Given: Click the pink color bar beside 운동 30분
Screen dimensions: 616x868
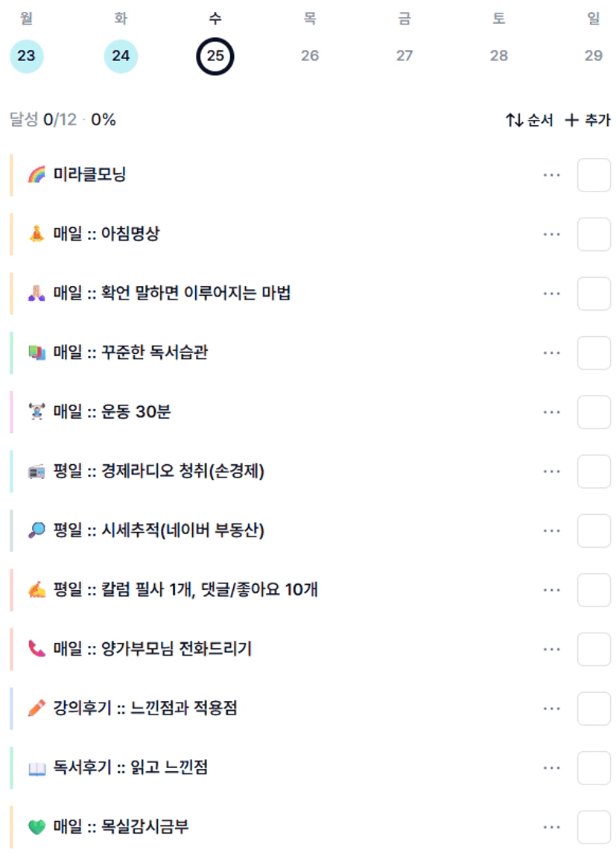Looking at the screenshot, I should point(12,412).
